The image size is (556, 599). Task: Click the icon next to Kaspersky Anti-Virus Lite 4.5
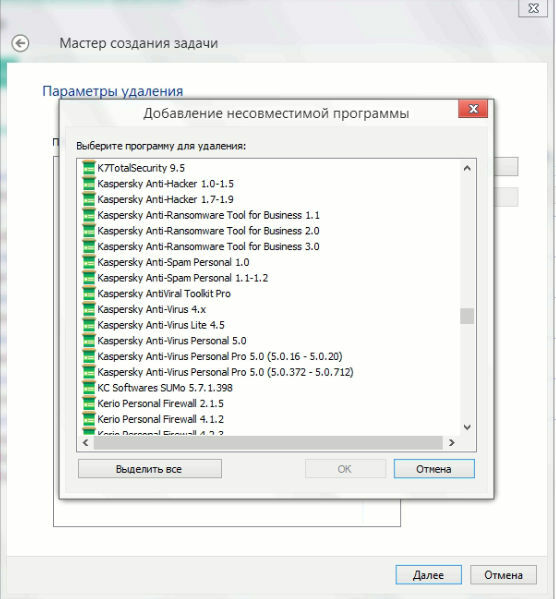point(89,325)
